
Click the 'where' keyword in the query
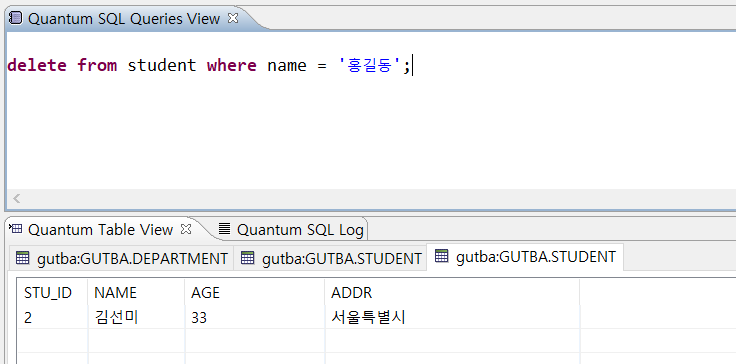pyautogui.click(x=231, y=65)
